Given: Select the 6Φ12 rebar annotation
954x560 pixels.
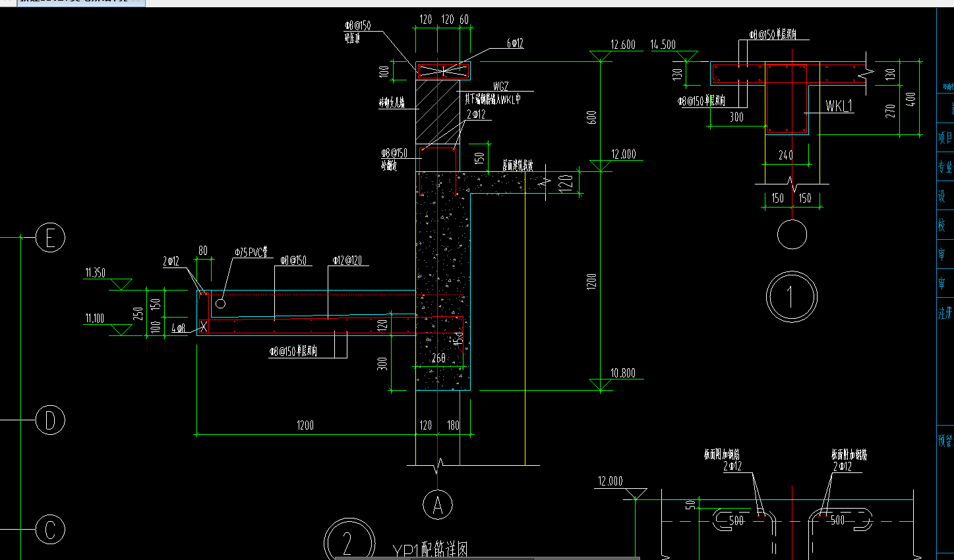Looking at the screenshot, I should [515, 43].
